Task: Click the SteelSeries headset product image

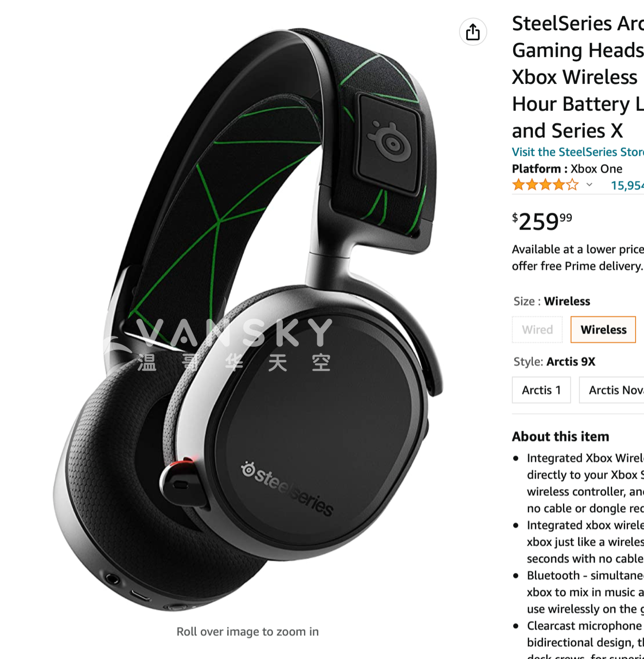Action: click(x=247, y=319)
